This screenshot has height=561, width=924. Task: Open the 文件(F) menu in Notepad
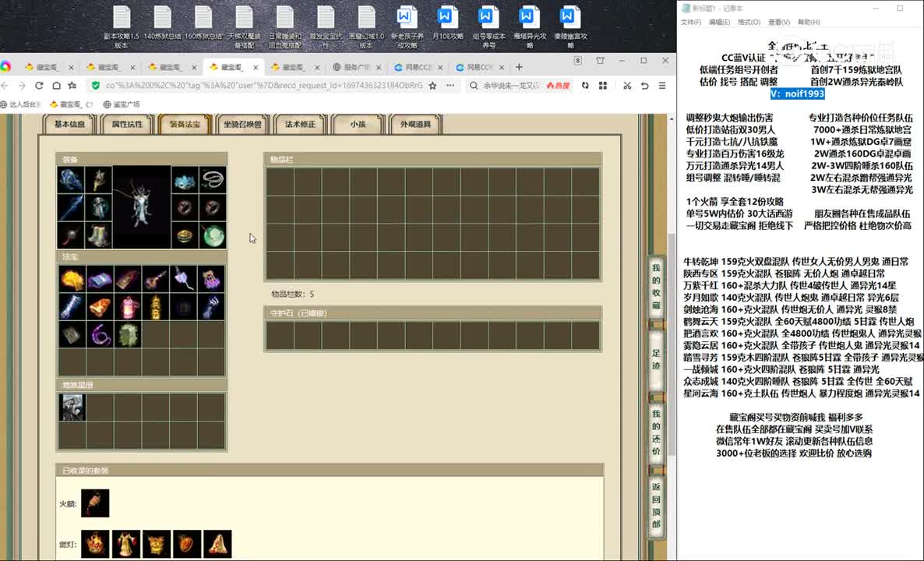point(690,22)
